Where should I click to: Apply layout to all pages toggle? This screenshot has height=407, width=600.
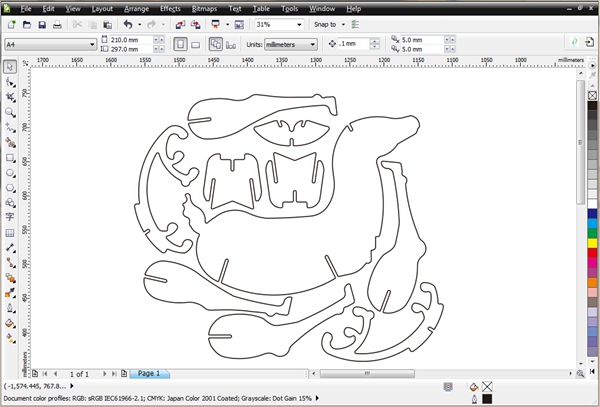tap(216, 44)
